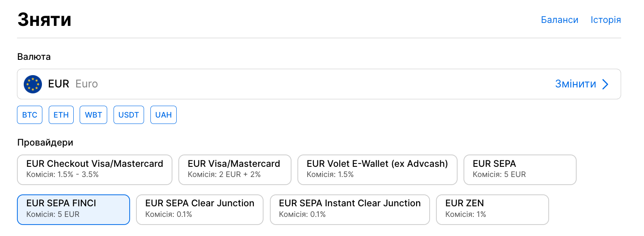Open the Баланси link

pyautogui.click(x=560, y=20)
